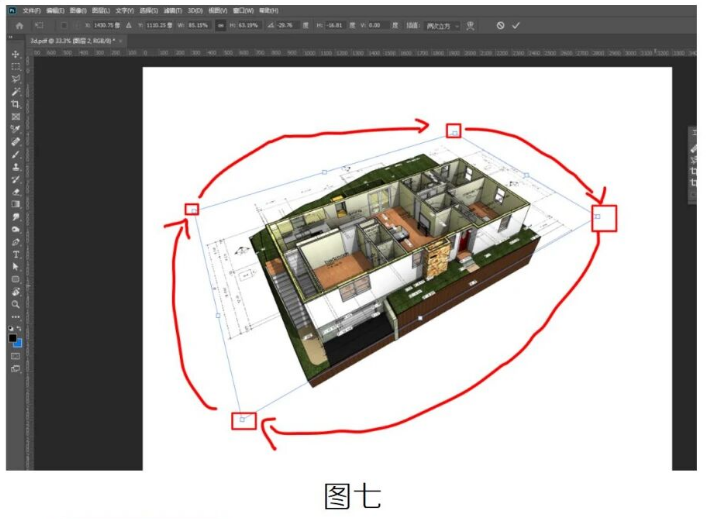Click the horizontal skew field -16.81
Viewport: 719px width, 519px height.
[334, 26]
